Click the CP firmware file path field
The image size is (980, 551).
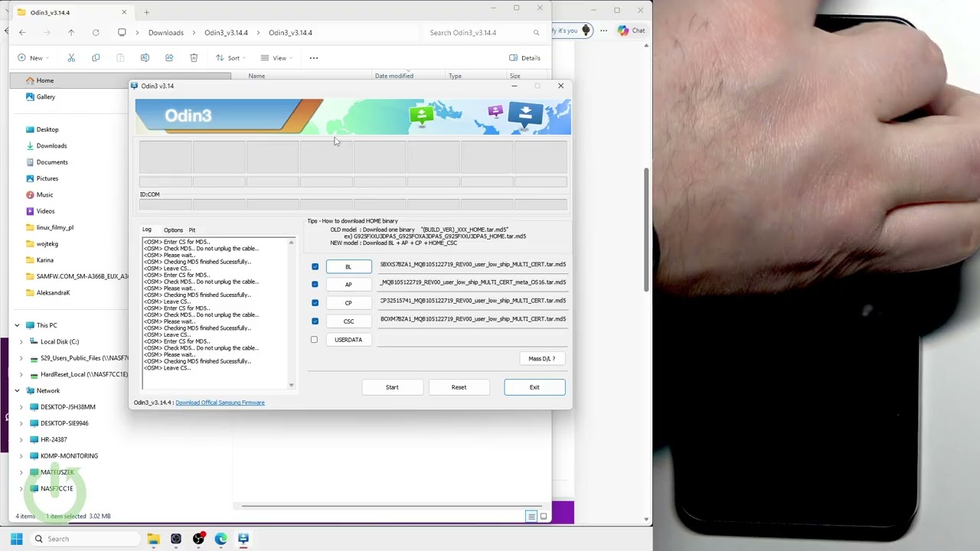point(473,301)
